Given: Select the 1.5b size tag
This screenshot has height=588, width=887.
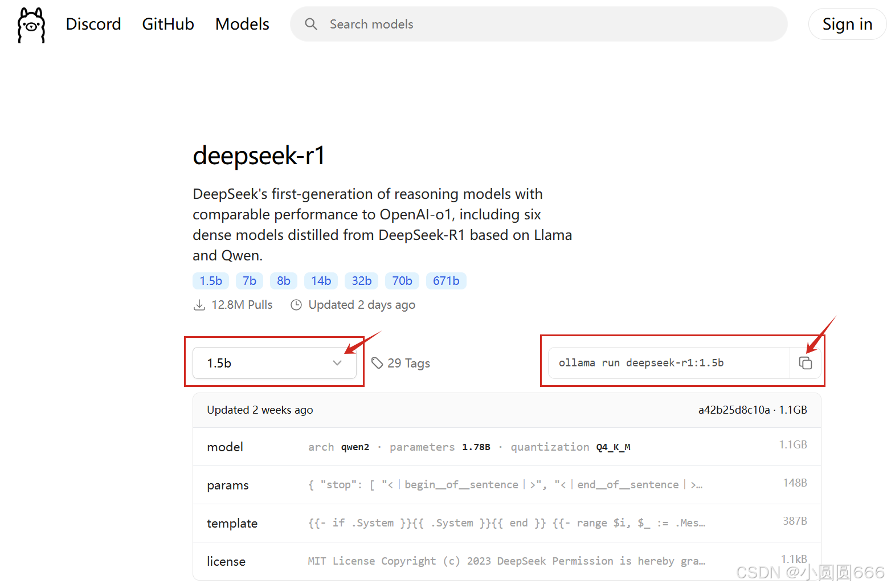Looking at the screenshot, I should [x=211, y=281].
